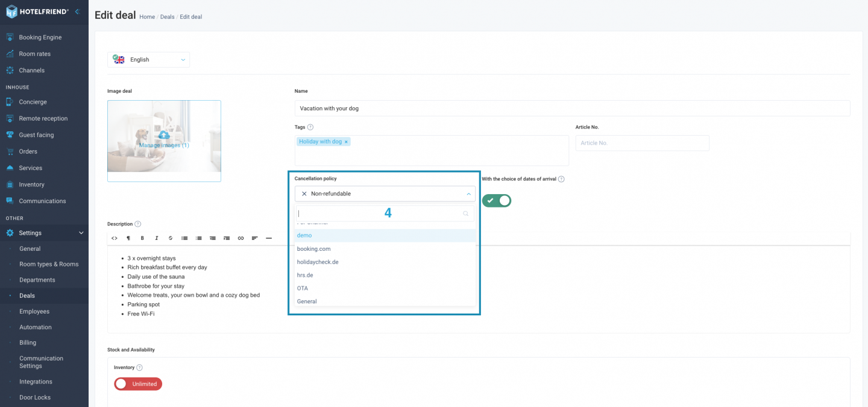Click the indent icon in editor
The image size is (868, 407).
[227, 238]
